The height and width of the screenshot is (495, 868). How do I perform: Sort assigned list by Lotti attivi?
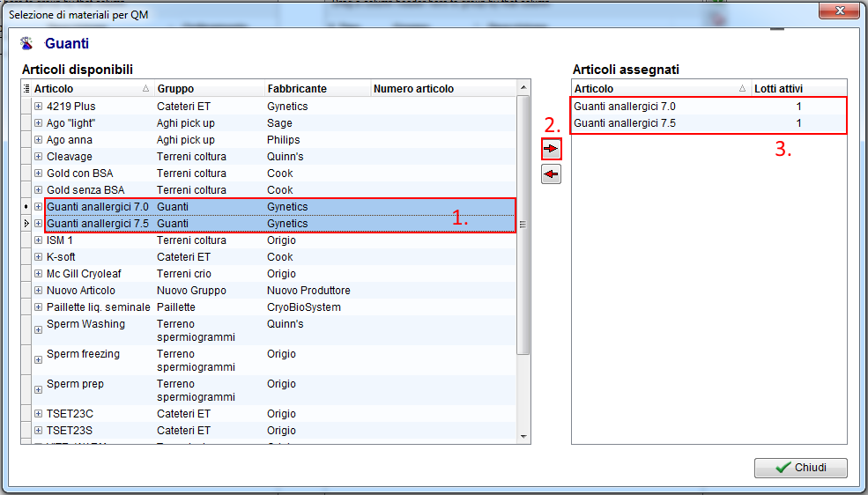click(798, 88)
